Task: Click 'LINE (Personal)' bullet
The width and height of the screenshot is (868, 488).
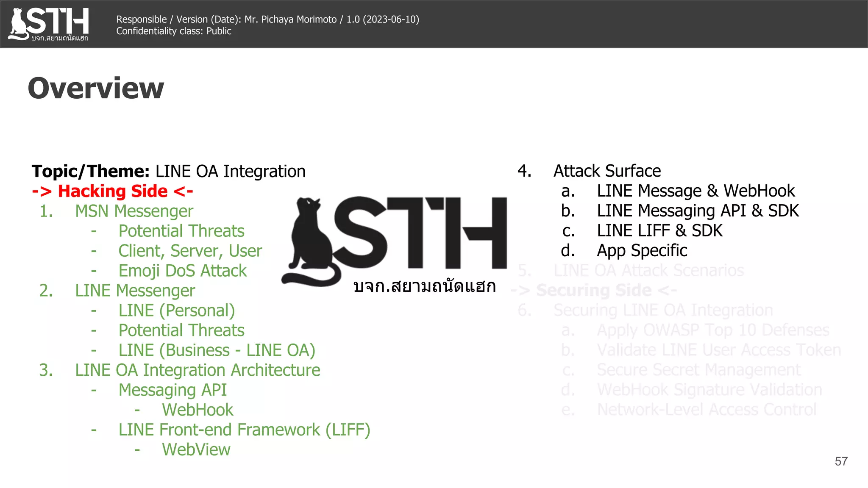Action: coord(177,311)
